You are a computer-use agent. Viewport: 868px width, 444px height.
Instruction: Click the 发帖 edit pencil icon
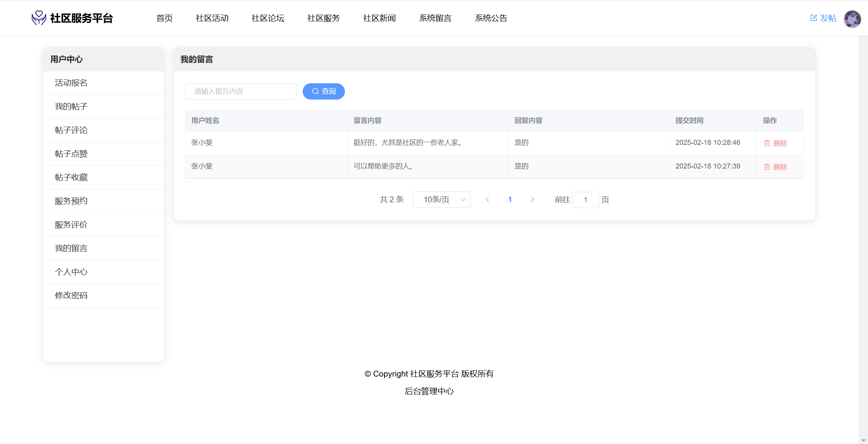point(813,18)
